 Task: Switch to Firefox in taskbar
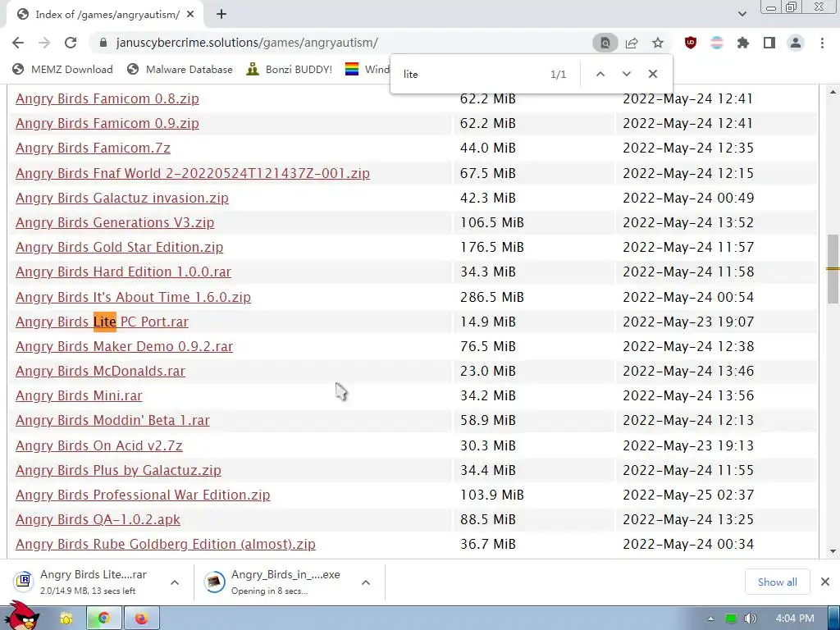(x=141, y=619)
